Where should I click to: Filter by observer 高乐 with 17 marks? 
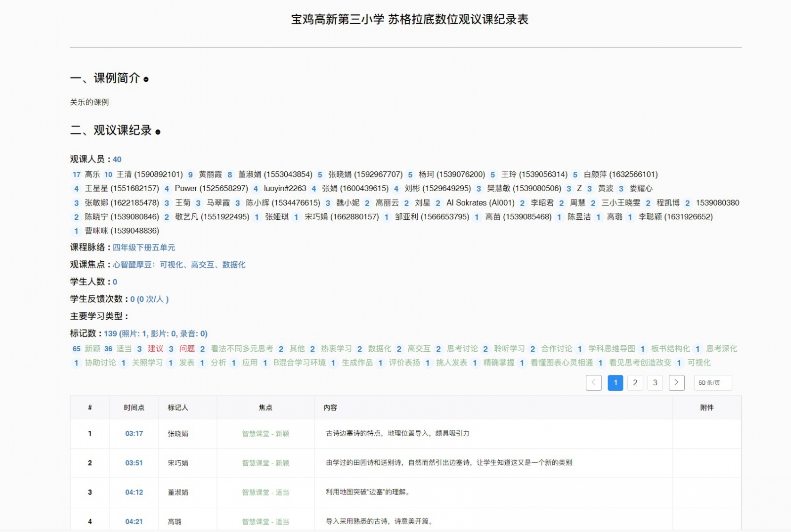coord(92,174)
